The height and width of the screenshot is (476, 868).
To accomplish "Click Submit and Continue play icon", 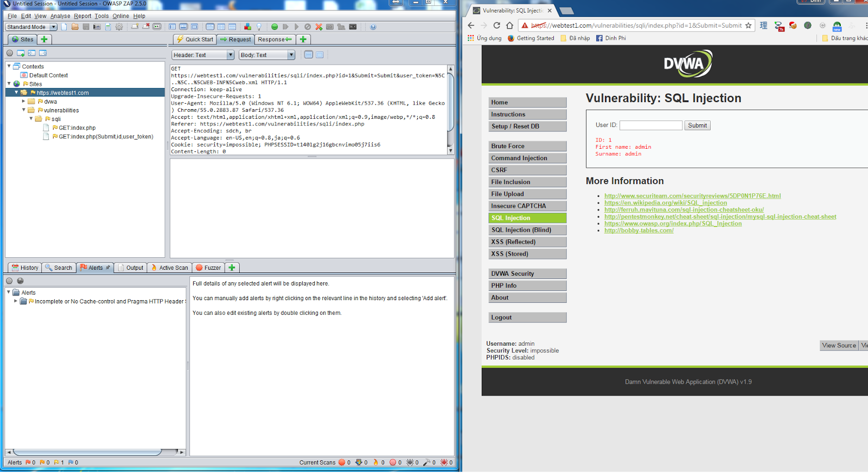I will click(297, 27).
